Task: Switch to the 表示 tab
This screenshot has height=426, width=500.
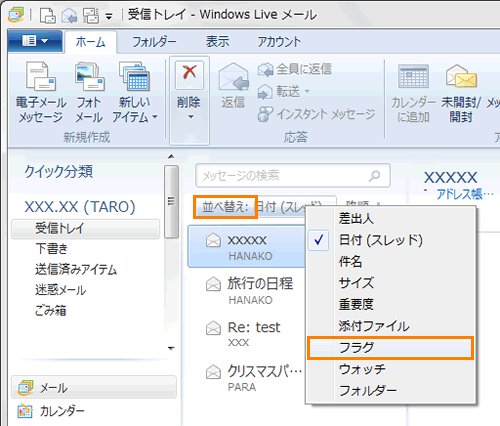Action: 217,42
